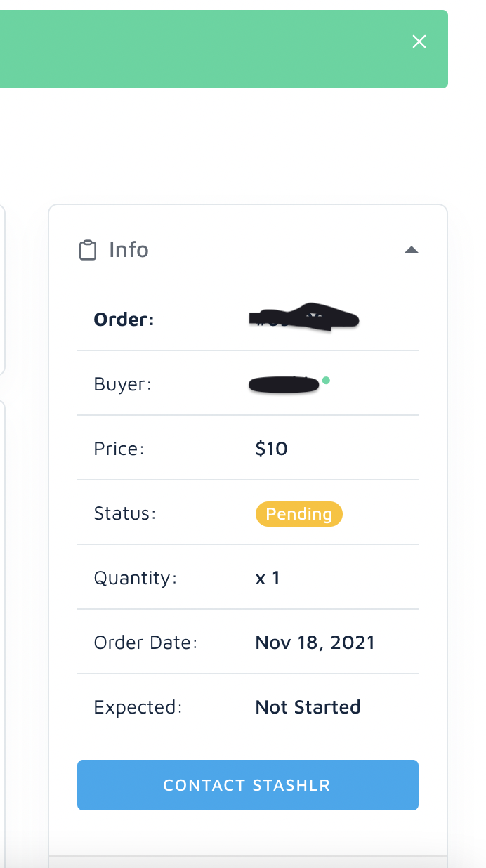Click the Order Date value Nov 18, 2021
This screenshot has height=868, width=486.
(x=315, y=643)
